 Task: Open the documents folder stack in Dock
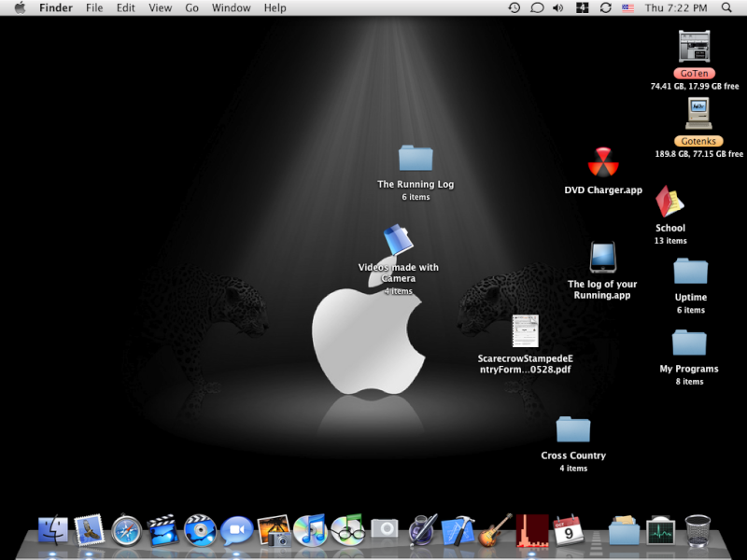[x=624, y=529]
